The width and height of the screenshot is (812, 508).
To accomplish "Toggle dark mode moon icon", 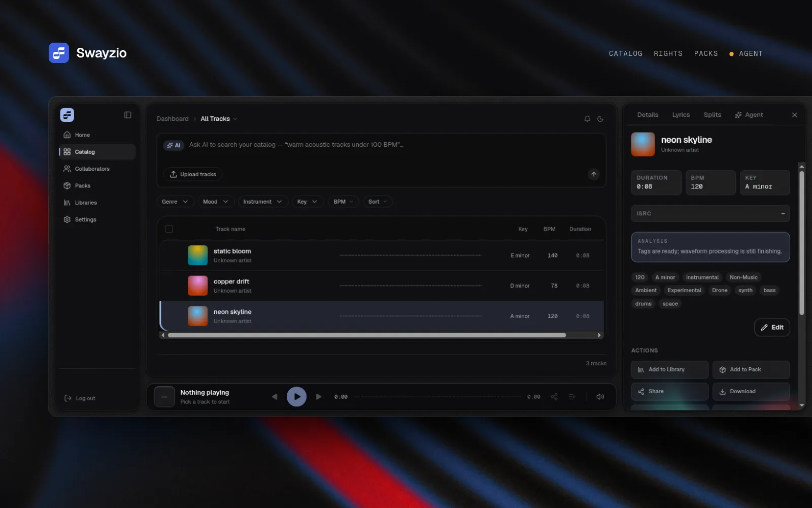I will [x=600, y=119].
